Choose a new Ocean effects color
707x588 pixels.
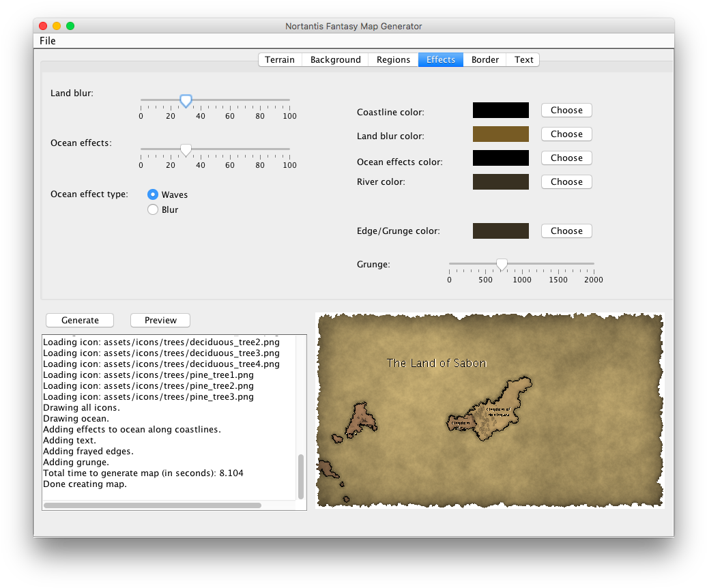pyautogui.click(x=566, y=158)
